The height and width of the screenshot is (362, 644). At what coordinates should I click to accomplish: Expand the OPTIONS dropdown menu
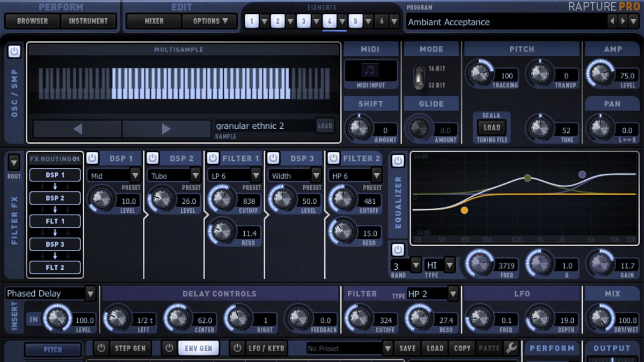point(210,21)
